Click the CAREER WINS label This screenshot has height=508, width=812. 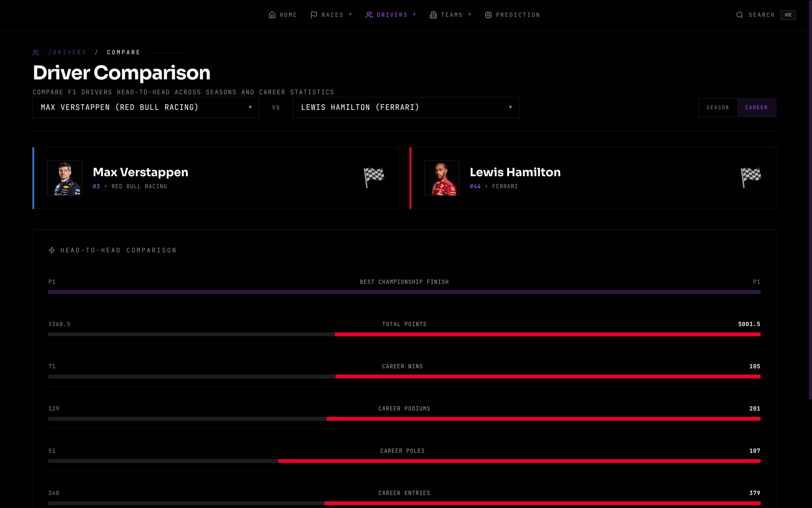[x=402, y=366]
